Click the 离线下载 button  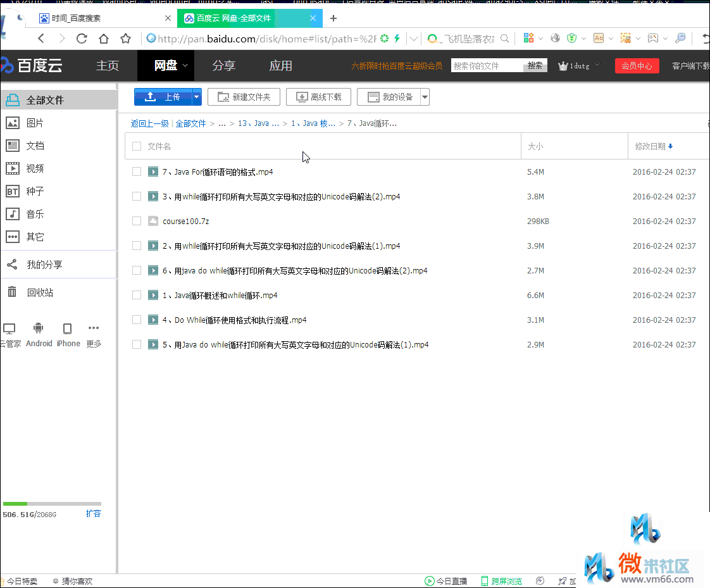[x=319, y=97]
